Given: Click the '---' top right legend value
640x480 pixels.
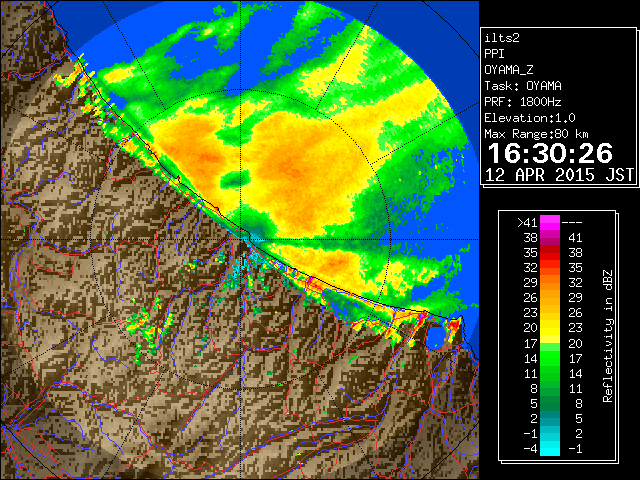Looking at the screenshot, I should click(x=572, y=223).
